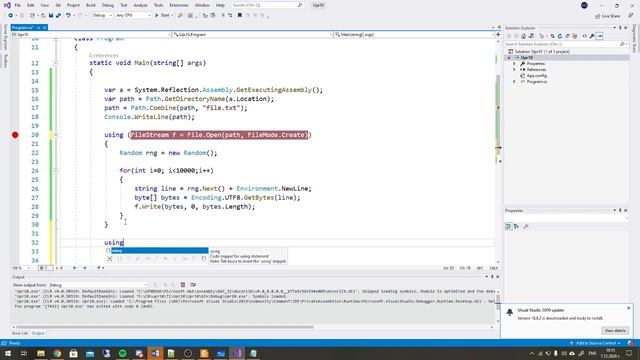Screen dimensions: 640x360
Task: Click the Categorized icon in Properties panel
Action: (x=509, y=226)
